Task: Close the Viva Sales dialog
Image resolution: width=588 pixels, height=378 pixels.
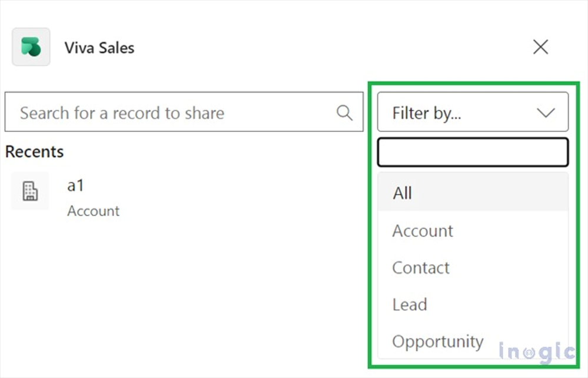Action: coord(540,47)
